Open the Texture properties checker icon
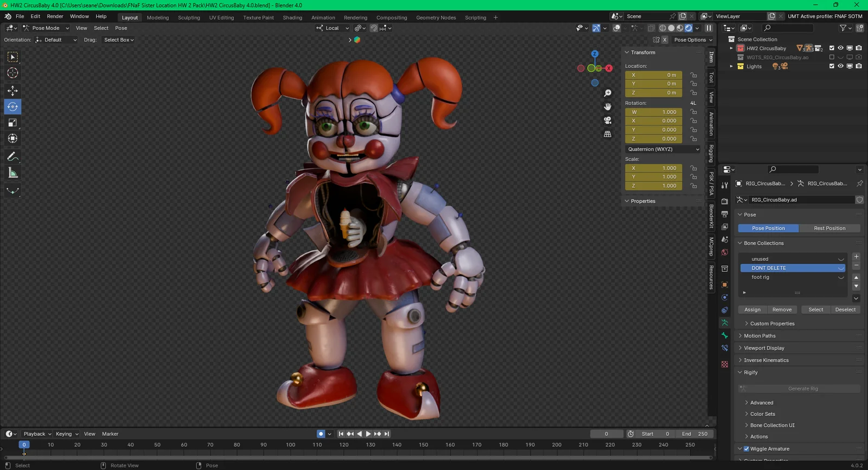The width and height of the screenshot is (868, 470). pos(725,364)
